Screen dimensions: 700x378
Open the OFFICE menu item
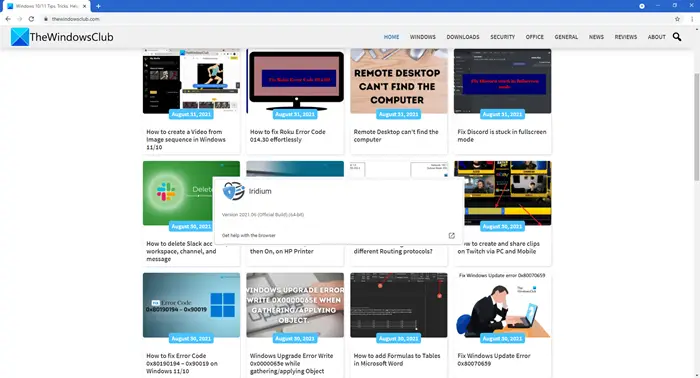point(535,37)
